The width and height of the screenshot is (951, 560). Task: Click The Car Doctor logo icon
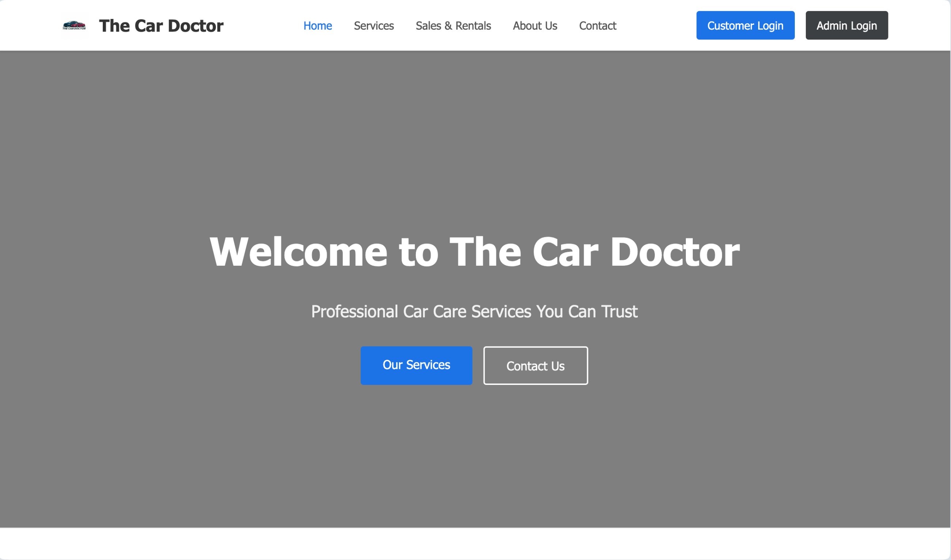pos(74,25)
